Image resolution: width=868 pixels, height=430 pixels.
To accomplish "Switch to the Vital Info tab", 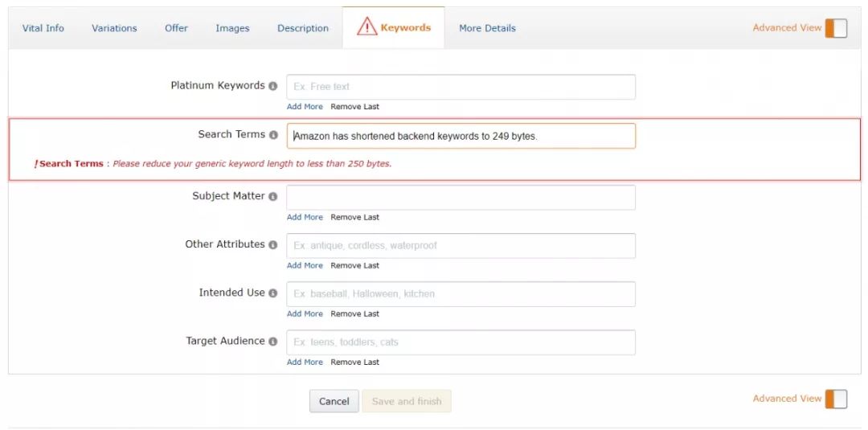I will click(43, 28).
